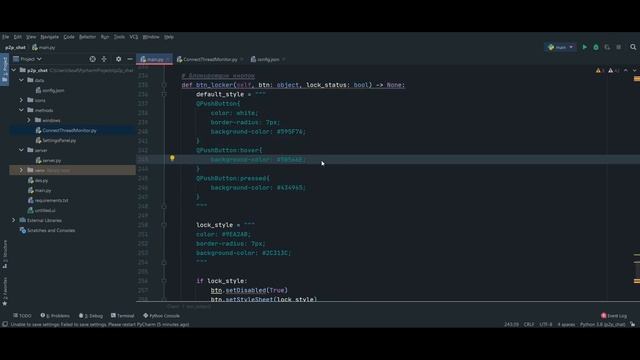Image resolution: width=640 pixels, height=360 pixels.
Task: Click the orange warnings indicator in editor
Action: pos(600,71)
